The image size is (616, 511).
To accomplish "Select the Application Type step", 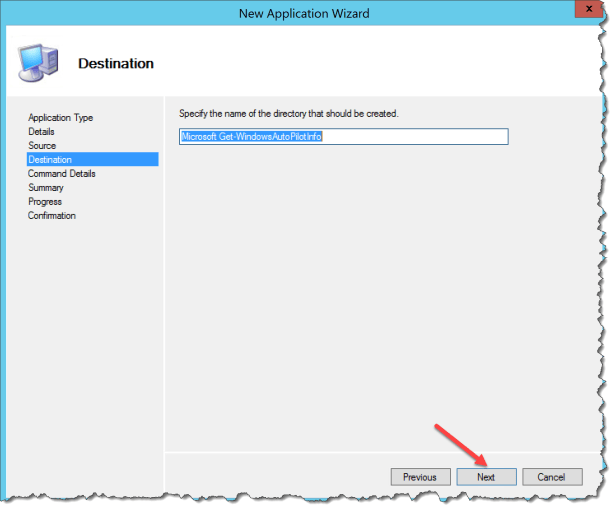I will click(60, 117).
